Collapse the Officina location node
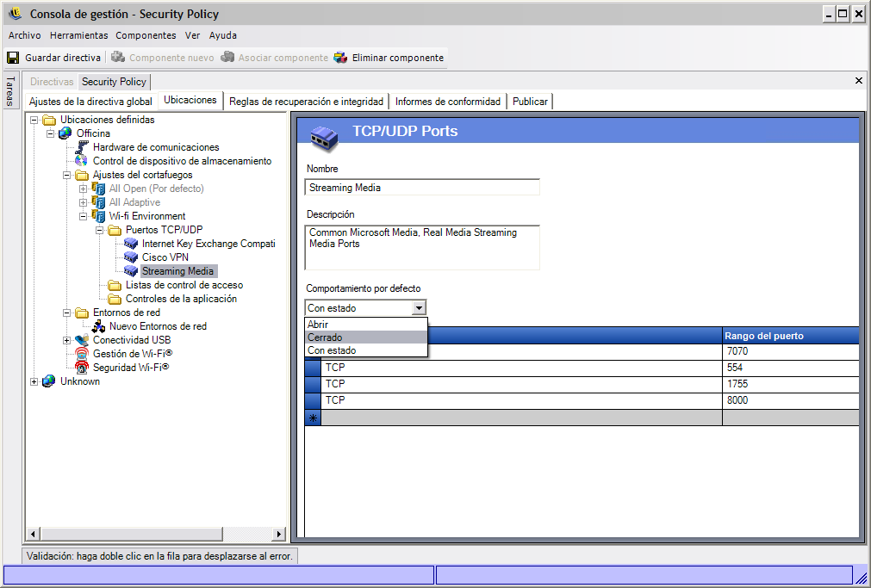Viewport: 871px width, 588px height. click(51, 133)
